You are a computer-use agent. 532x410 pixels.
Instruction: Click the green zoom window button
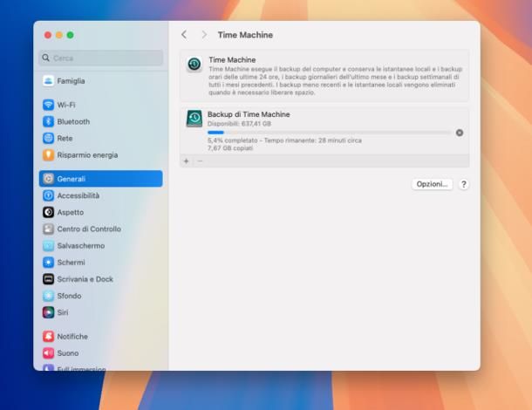(x=71, y=35)
